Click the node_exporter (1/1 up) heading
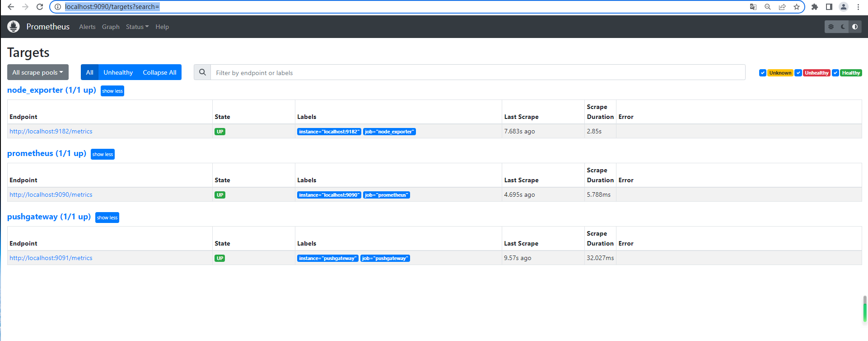868x341 pixels. [x=51, y=90]
